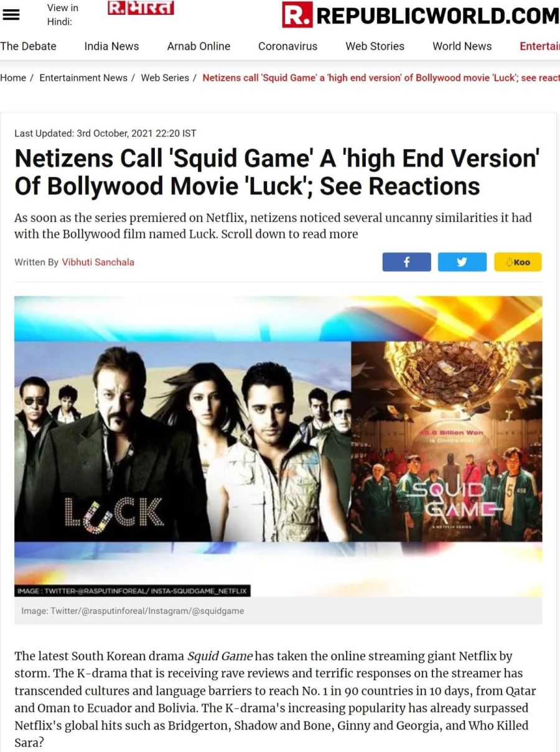This screenshot has width=560, height=752.
Task: Open Entertainment tab in navigation
Action: tap(539, 46)
